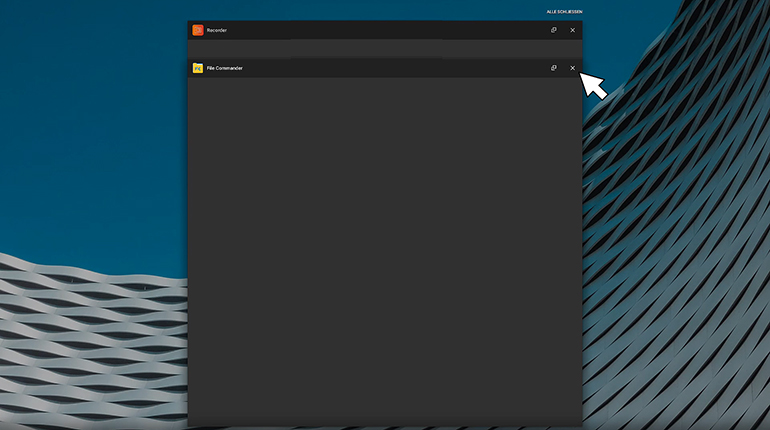Viewport: 770px width, 430px height.
Task: Open the Recorder app icon
Action: point(198,30)
